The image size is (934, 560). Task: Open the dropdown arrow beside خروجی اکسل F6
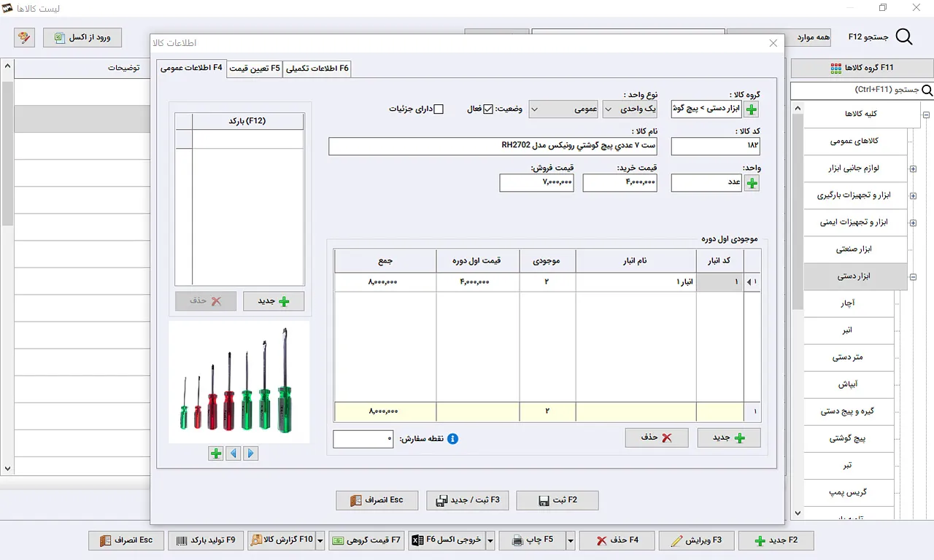tap(490, 540)
